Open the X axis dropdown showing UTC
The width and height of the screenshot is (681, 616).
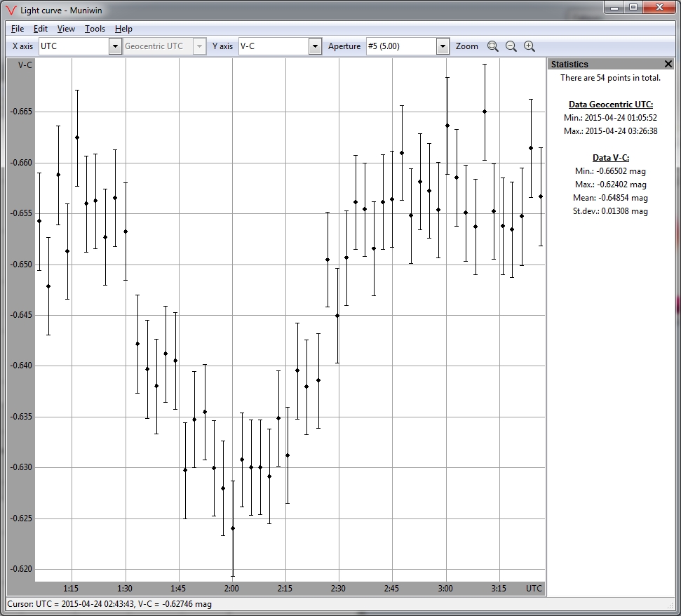coord(114,46)
